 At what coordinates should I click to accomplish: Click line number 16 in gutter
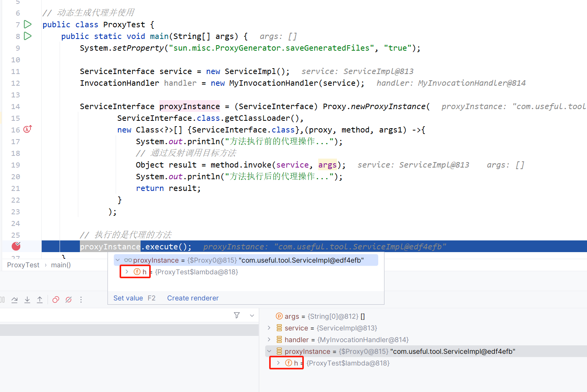(15, 130)
